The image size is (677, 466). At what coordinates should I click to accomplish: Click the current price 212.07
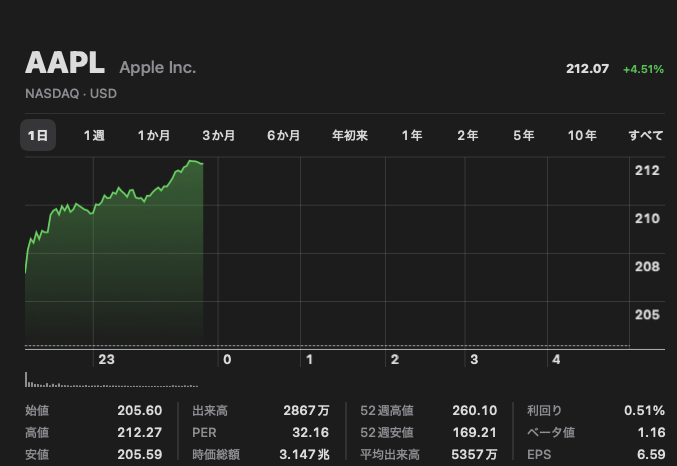[588, 69]
